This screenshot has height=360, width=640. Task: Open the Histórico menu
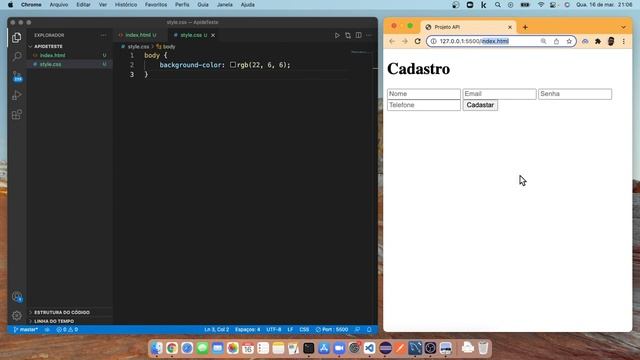[126, 4]
